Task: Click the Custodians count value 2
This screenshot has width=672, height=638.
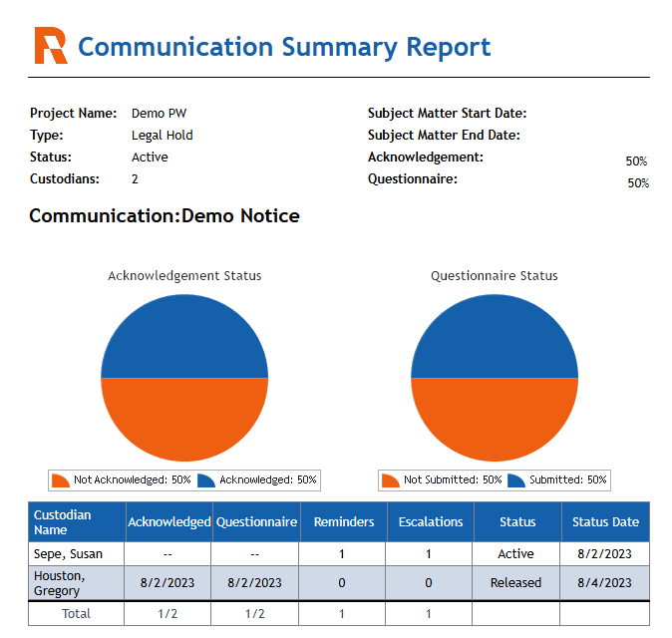Action: 135,179
